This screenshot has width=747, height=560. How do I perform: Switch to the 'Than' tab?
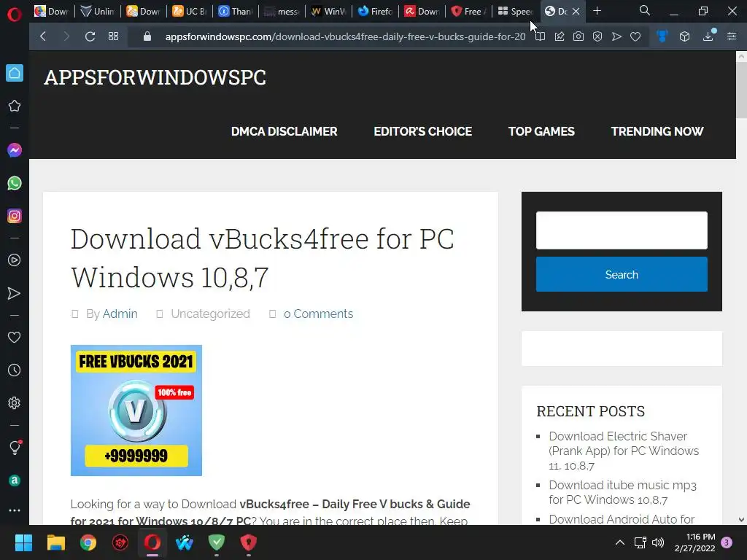point(236,12)
